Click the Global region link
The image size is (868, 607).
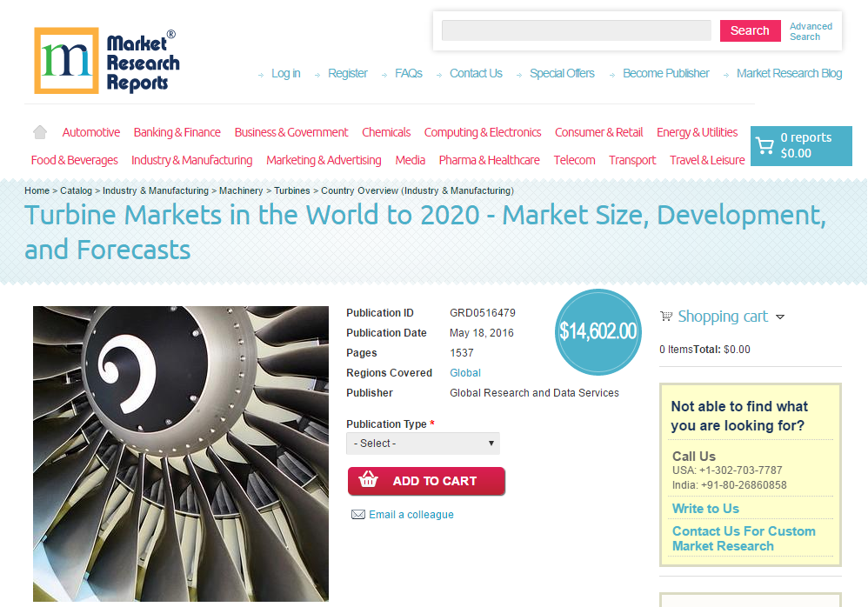(465, 373)
